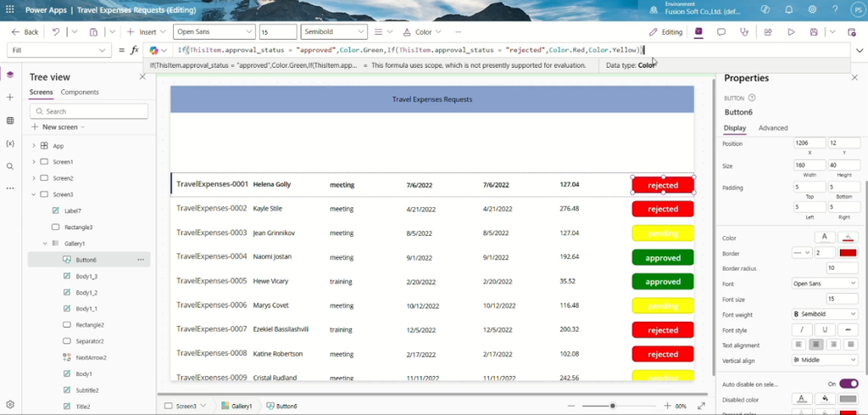Image resolution: width=868 pixels, height=415 pixels.
Task: Switch to the Components tab
Action: (80, 92)
